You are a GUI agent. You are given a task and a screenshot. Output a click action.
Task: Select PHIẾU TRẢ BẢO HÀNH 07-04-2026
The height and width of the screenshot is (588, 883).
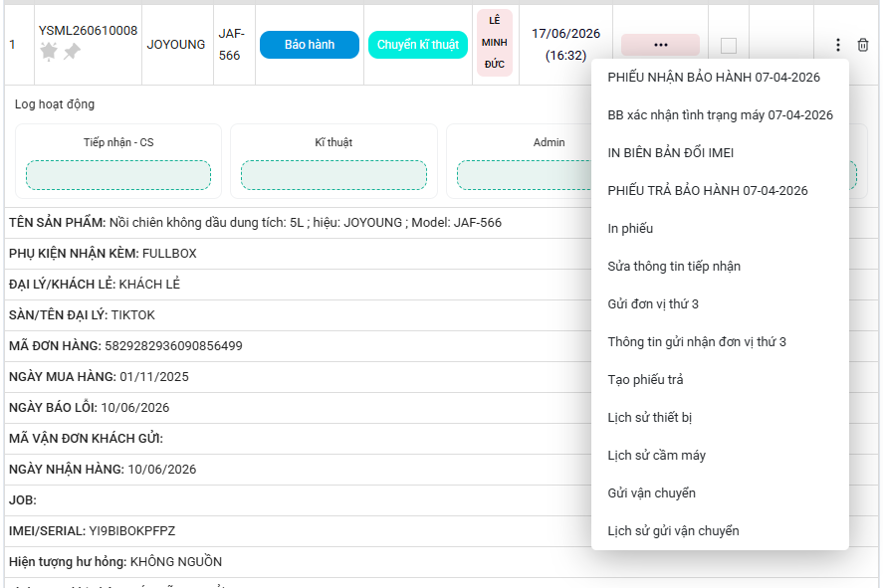[x=708, y=190]
